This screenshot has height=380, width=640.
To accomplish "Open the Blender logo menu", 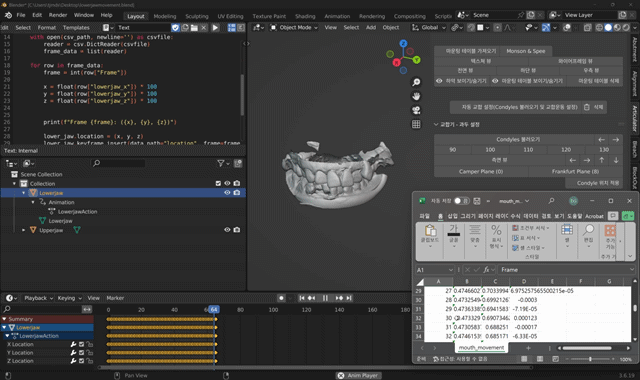I will (x=8, y=15).
